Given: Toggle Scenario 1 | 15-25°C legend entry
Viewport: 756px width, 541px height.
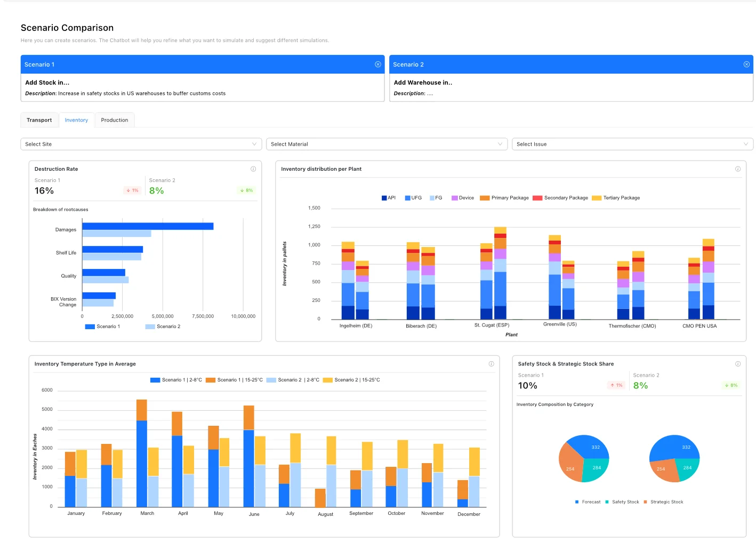Looking at the screenshot, I should point(234,380).
